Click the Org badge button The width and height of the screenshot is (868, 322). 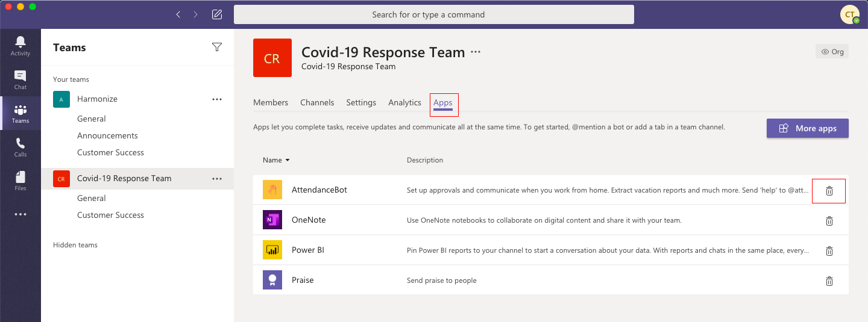tap(832, 52)
